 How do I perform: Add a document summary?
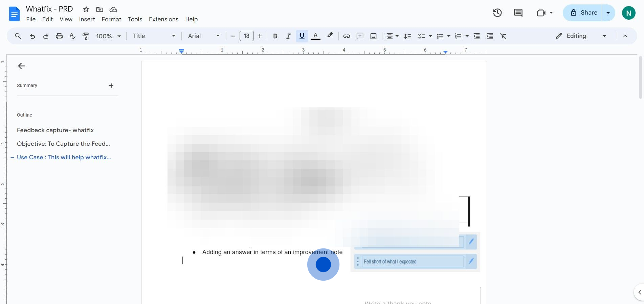coord(111,86)
